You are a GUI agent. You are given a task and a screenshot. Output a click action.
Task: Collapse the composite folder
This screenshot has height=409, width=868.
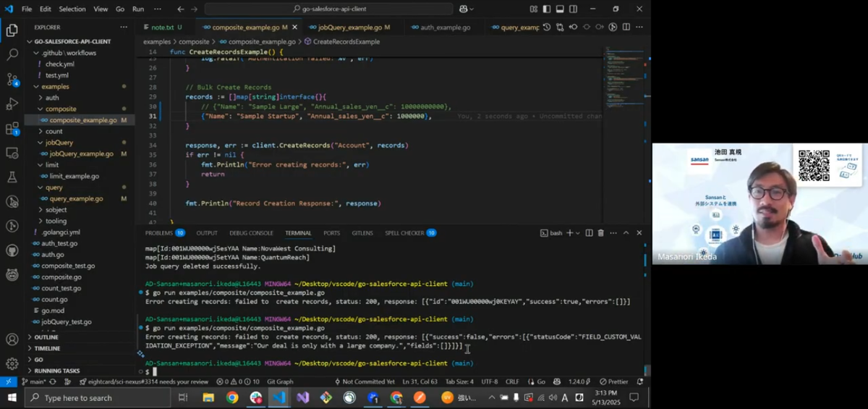click(61, 109)
